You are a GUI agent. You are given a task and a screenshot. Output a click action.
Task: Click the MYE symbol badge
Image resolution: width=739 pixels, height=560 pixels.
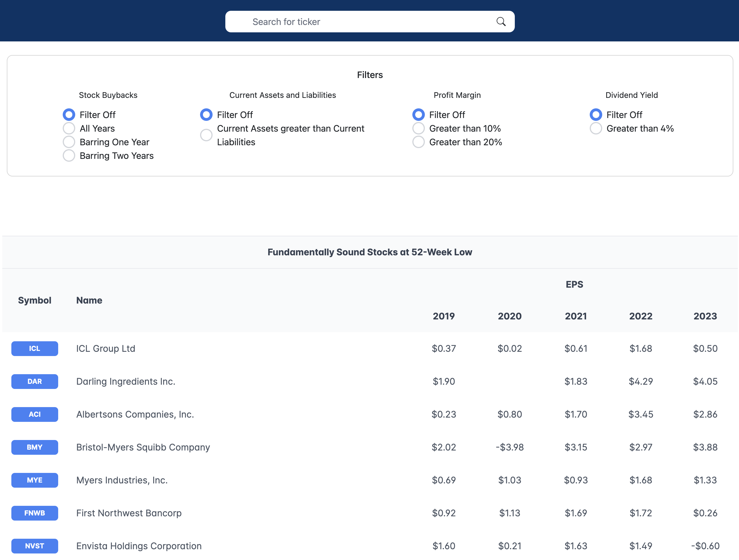(x=34, y=480)
